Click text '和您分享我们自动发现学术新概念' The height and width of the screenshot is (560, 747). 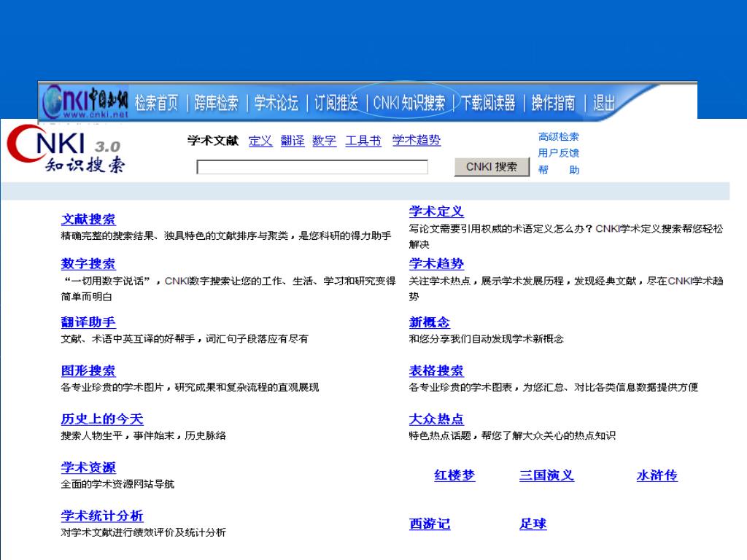tap(487, 338)
